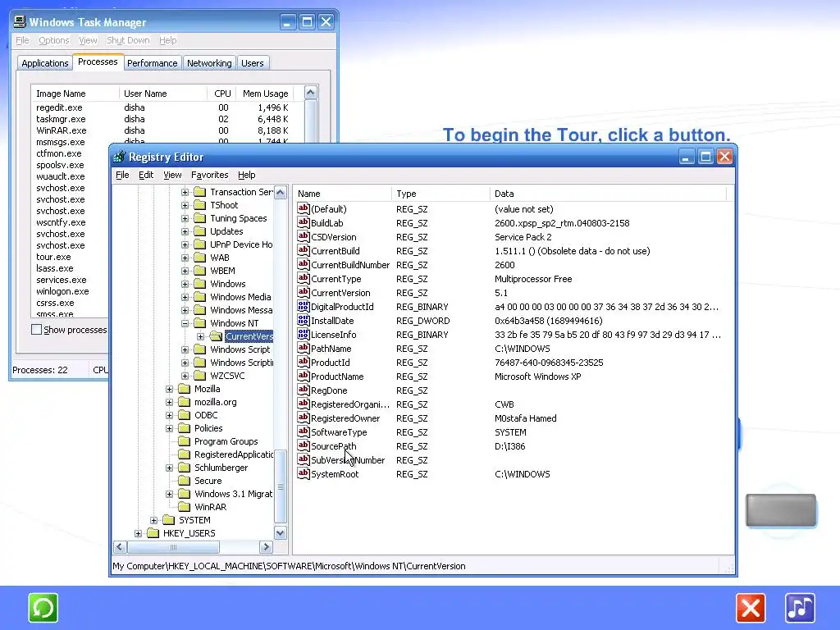The height and width of the screenshot is (630, 840).
Task: Select the SourcePath value name
Action: tap(333, 445)
